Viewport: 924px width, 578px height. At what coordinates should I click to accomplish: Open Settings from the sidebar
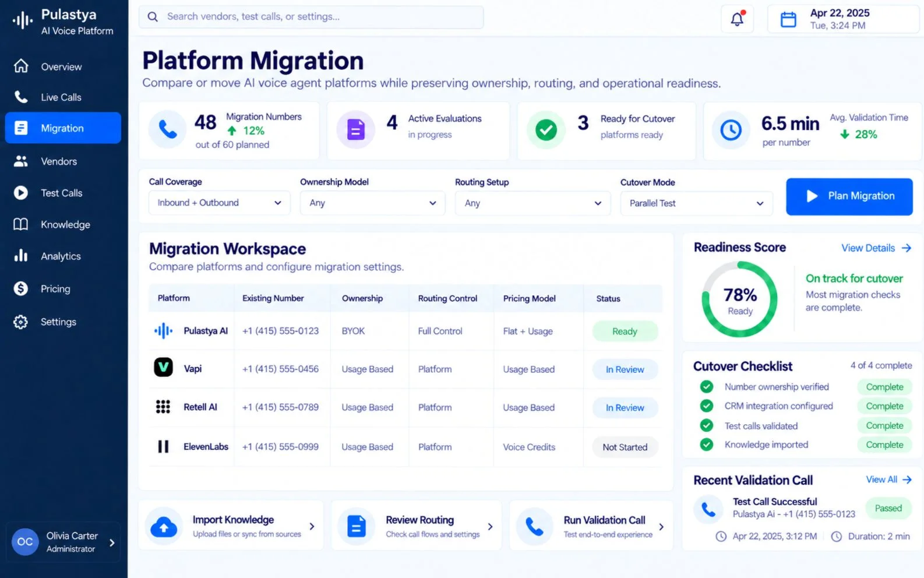(63, 322)
